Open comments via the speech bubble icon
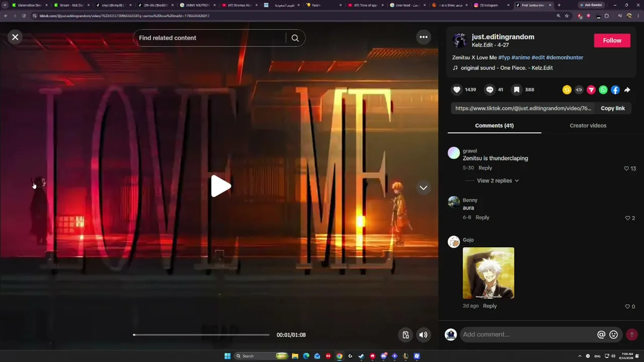 pos(490,89)
